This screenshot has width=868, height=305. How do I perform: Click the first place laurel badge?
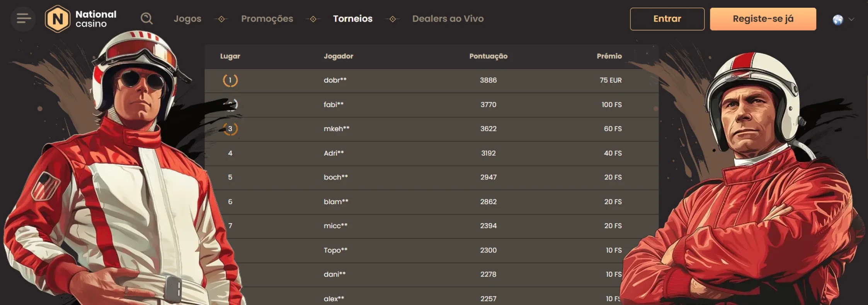click(230, 80)
